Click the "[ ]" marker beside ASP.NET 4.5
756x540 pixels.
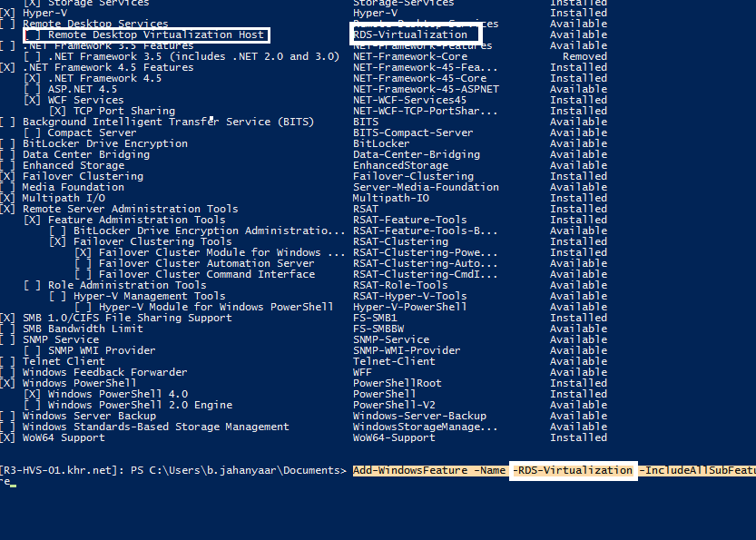(x=32, y=89)
